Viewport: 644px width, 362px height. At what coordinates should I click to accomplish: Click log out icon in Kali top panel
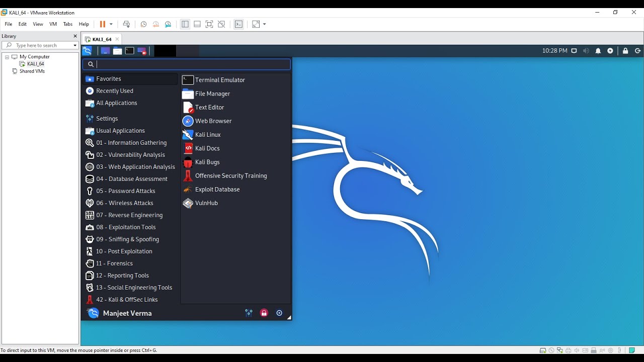(x=637, y=51)
